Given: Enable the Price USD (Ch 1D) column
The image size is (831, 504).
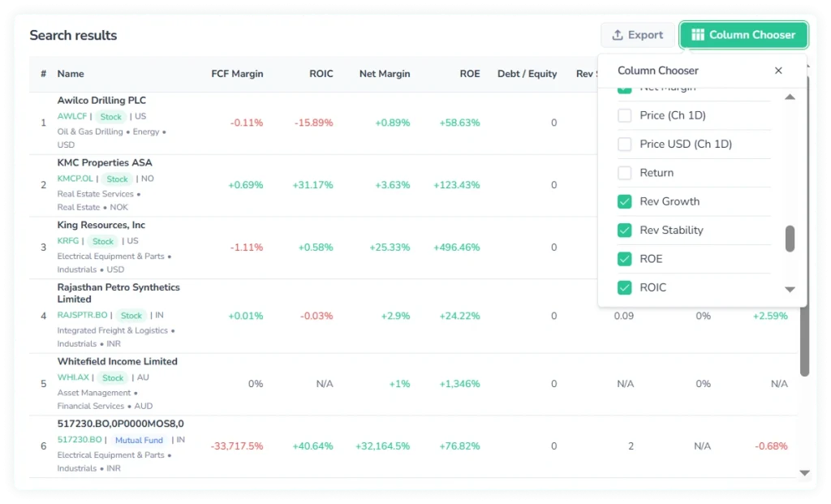Looking at the screenshot, I should [x=625, y=144].
